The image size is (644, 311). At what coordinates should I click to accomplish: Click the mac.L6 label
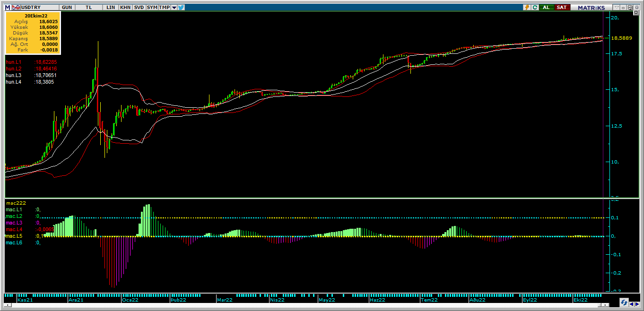(x=14, y=242)
